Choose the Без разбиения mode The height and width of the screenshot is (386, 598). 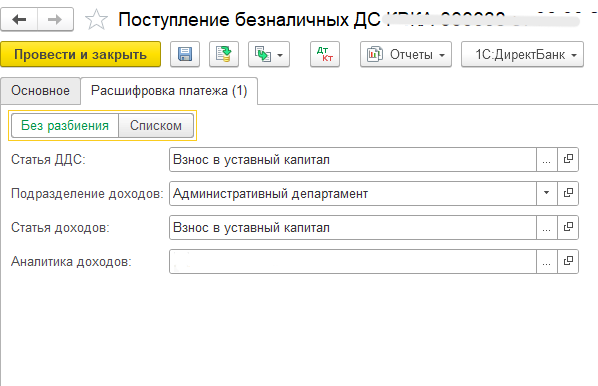[65, 125]
